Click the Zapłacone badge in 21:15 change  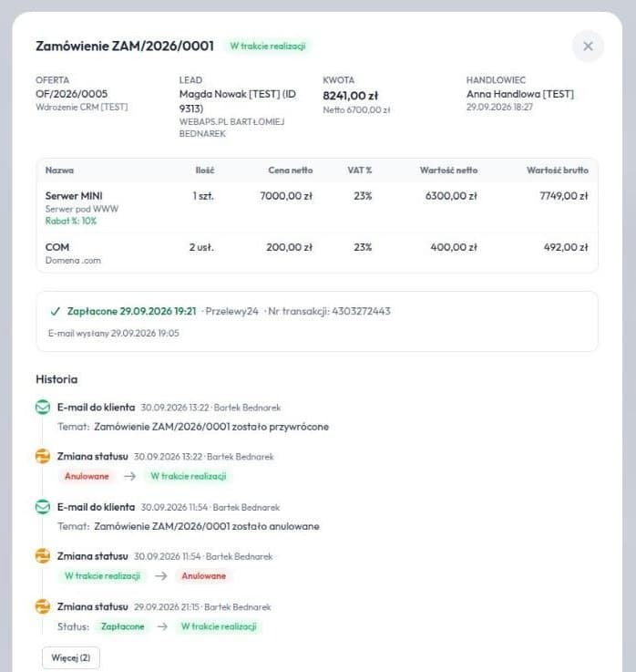click(x=122, y=626)
